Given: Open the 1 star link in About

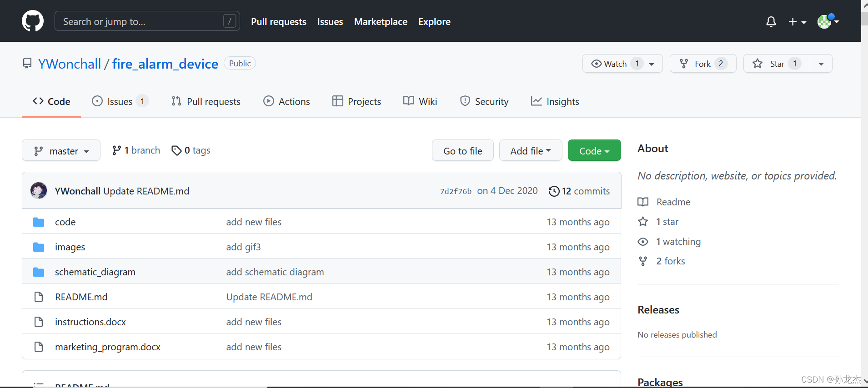Looking at the screenshot, I should 658,222.
